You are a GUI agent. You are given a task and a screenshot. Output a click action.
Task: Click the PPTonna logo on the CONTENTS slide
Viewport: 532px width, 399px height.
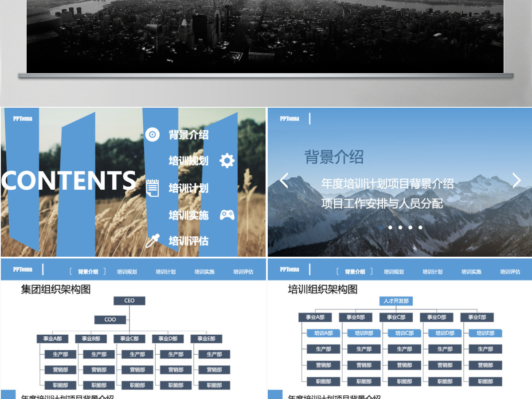coord(23,118)
